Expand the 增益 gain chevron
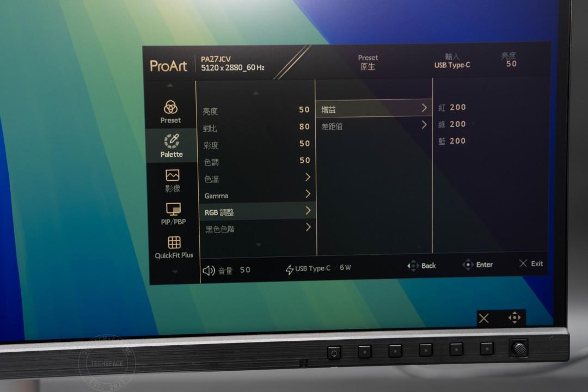Viewport: 588px width, 392px height. click(424, 108)
